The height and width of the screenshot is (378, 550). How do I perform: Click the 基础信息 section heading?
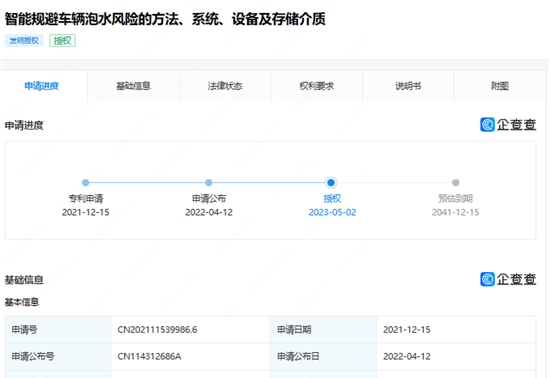tap(24, 280)
